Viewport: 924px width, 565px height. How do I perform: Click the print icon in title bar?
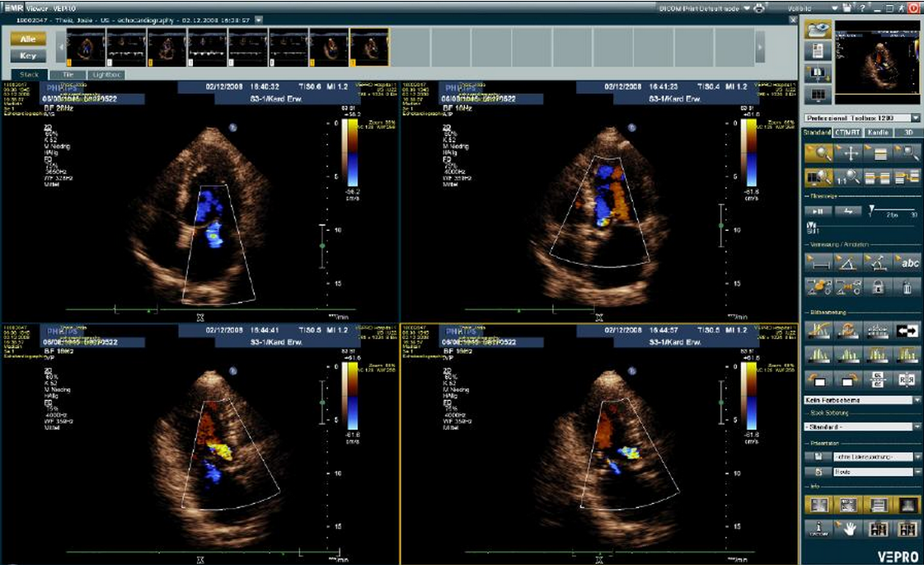point(760,7)
